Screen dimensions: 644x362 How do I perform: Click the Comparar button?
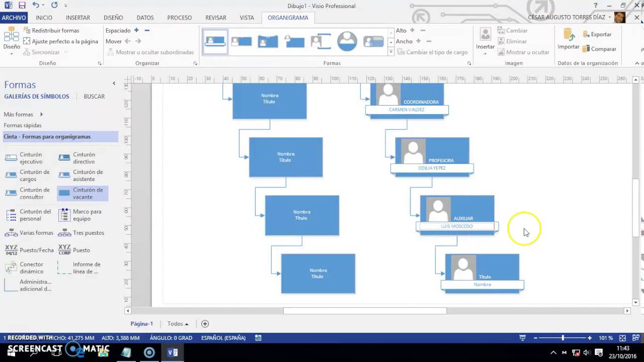click(x=599, y=49)
